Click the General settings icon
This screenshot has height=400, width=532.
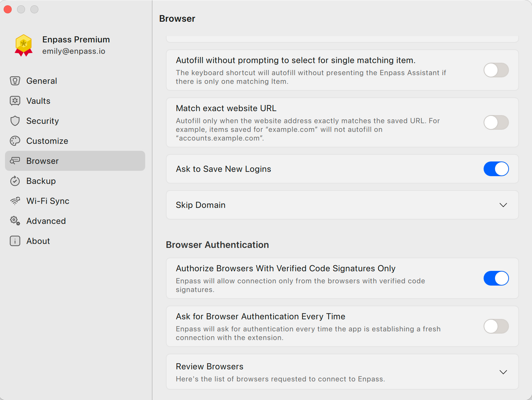pos(15,81)
